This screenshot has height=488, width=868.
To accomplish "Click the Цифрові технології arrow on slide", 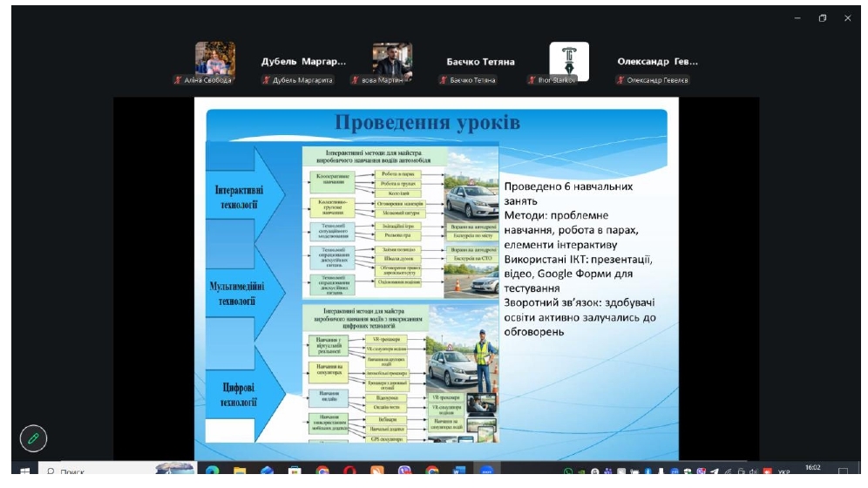I will click(243, 394).
